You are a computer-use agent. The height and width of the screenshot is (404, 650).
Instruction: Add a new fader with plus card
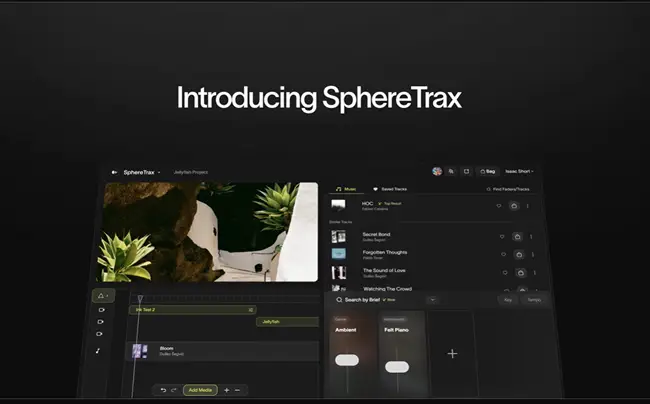tap(452, 353)
